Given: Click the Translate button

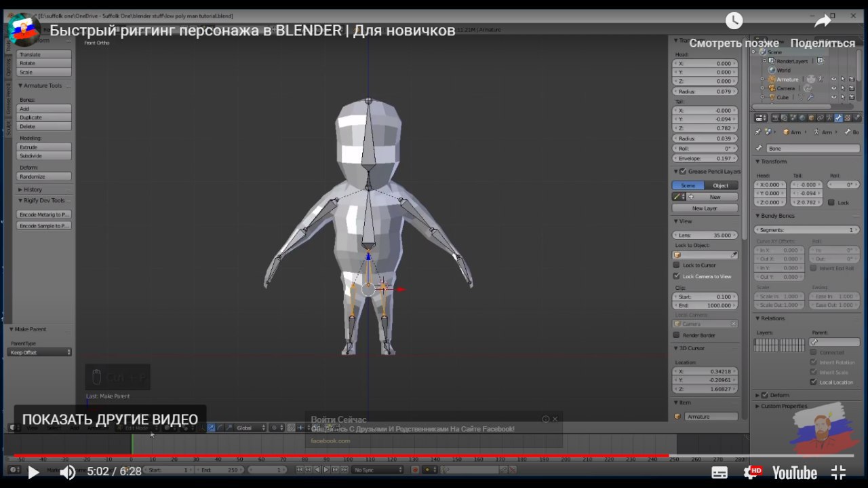Looking at the screenshot, I should [44, 54].
